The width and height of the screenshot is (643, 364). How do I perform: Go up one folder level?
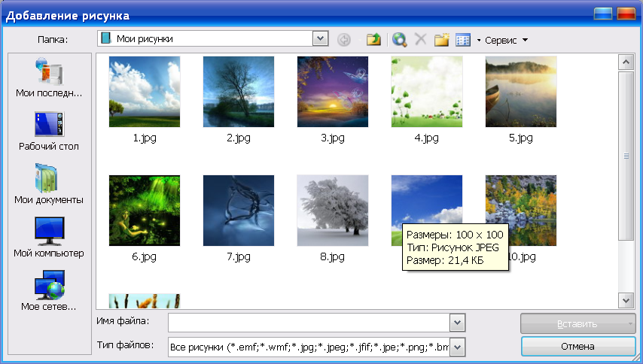[373, 40]
